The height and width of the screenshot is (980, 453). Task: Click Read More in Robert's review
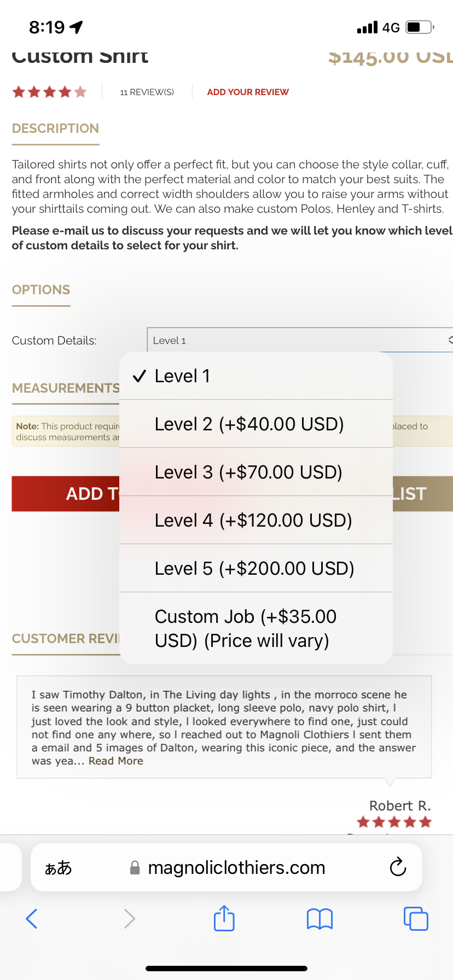pyautogui.click(x=116, y=761)
